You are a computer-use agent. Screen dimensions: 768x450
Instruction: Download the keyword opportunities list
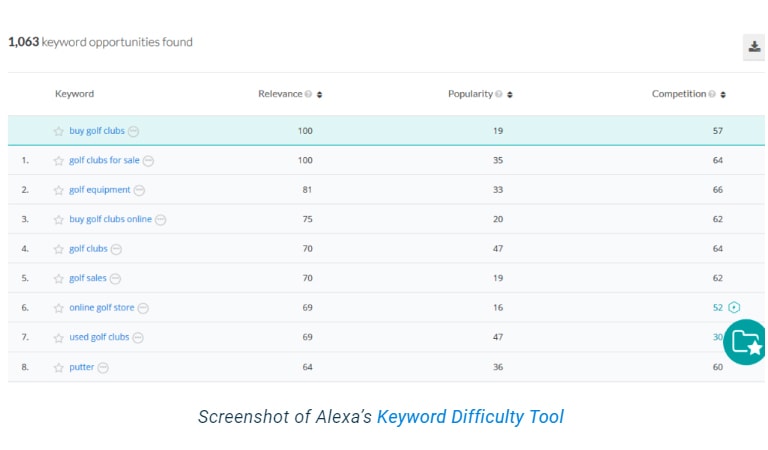click(754, 47)
